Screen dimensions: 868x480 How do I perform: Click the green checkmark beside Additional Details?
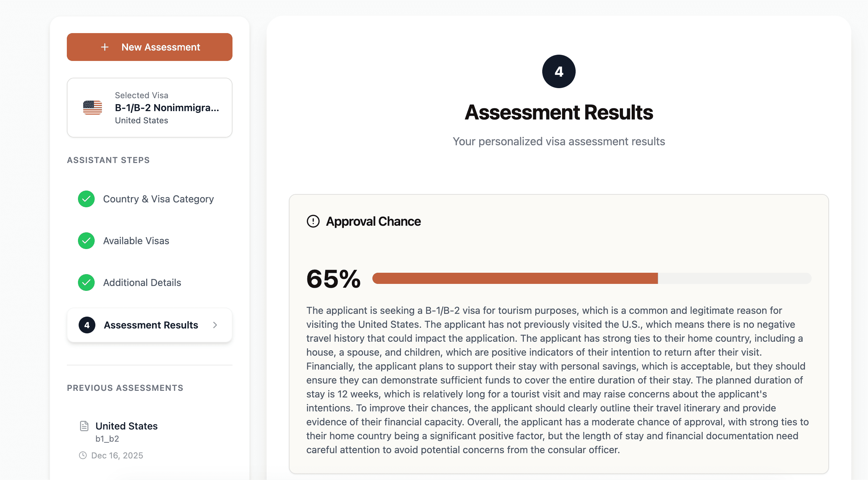86,282
